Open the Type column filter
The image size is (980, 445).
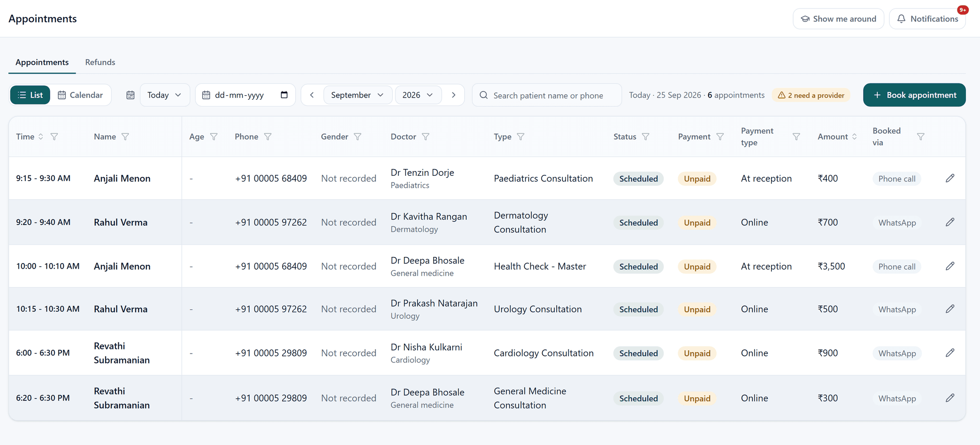point(521,136)
